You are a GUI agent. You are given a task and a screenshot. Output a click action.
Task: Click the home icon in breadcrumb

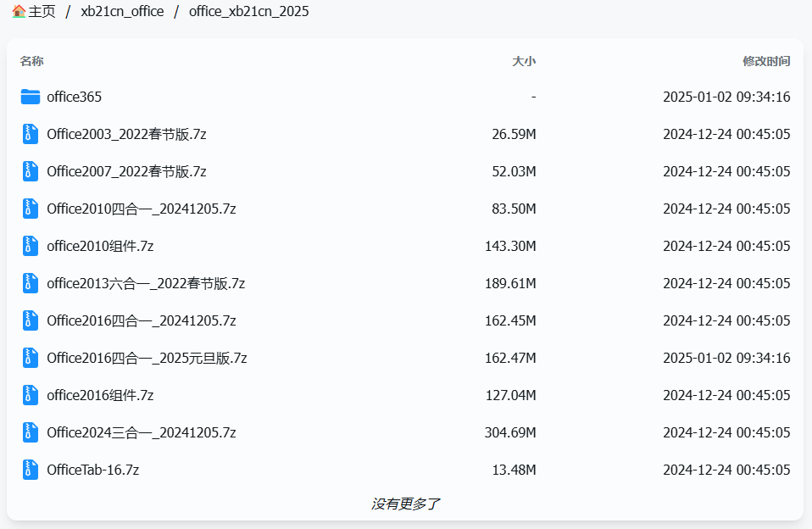click(19, 11)
